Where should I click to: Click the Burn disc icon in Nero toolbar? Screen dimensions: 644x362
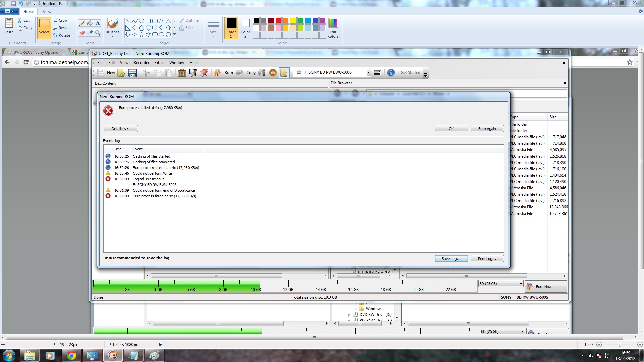point(224,73)
